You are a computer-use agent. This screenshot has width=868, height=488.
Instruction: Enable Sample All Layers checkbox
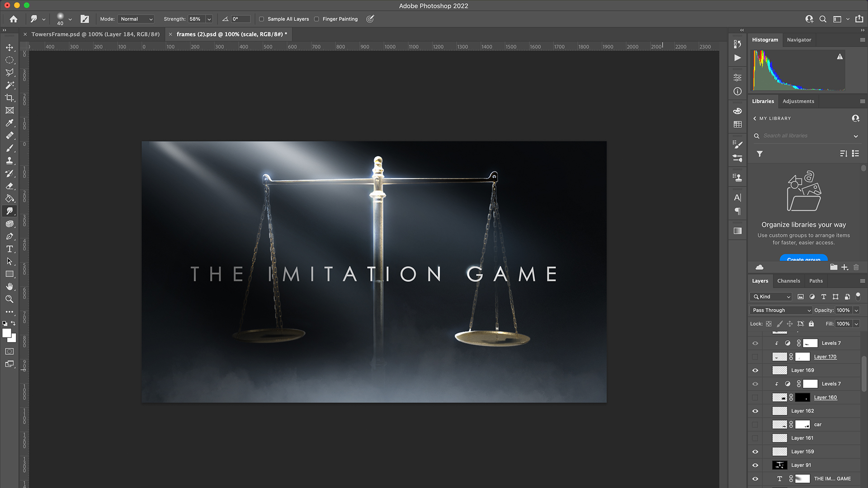coord(261,19)
